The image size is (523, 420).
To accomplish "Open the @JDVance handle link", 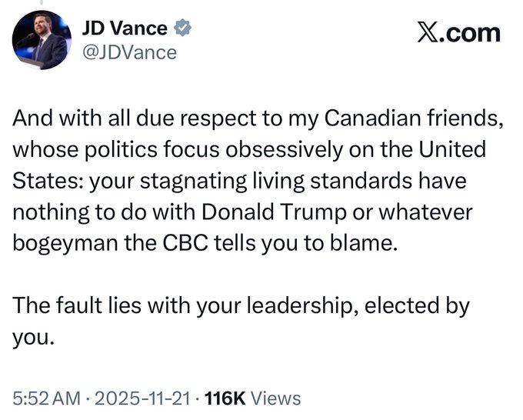I will [129, 52].
